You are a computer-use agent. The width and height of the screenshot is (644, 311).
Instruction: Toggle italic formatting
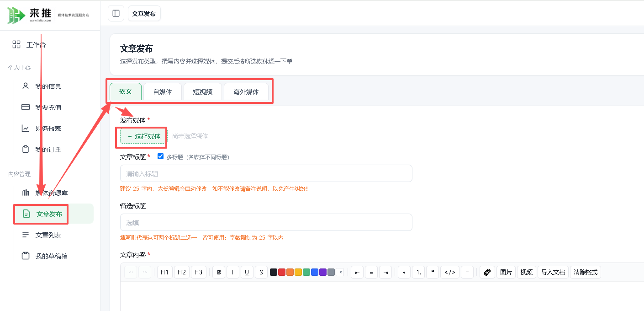coord(233,272)
